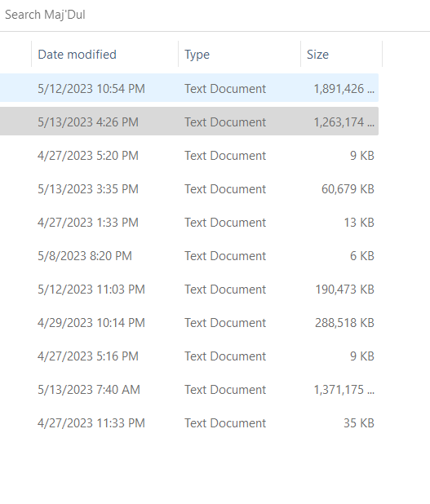Select file modified 5/13/2023 4:26 PM
Viewport: 430px width, 504px height.
(189, 122)
